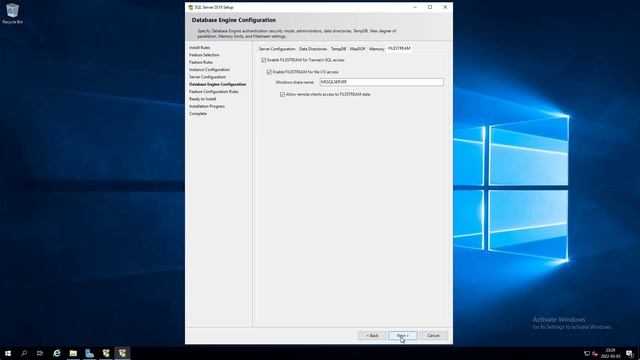Viewport: 640px width, 360px height.
Task: Open the network status tray icon
Action: click(587, 353)
